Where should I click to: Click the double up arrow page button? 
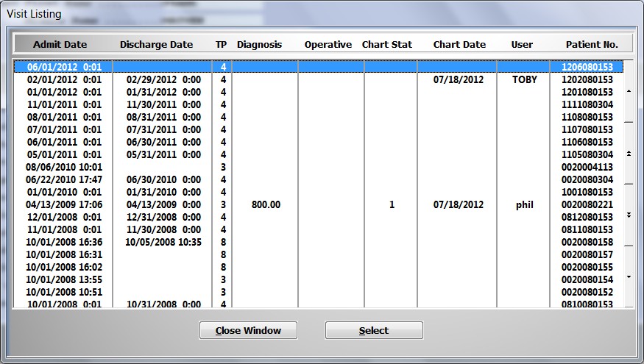pos(629,154)
